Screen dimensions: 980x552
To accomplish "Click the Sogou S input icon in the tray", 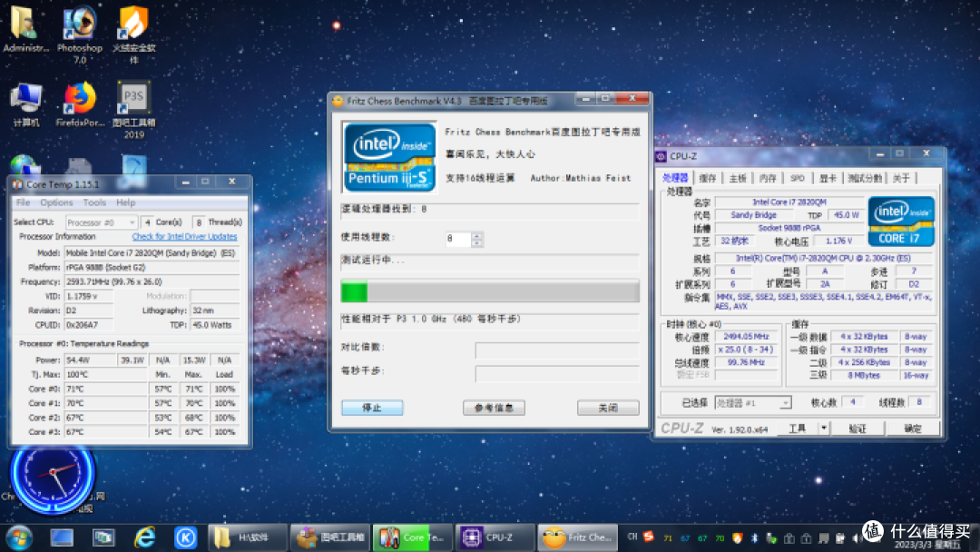I will [649, 537].
